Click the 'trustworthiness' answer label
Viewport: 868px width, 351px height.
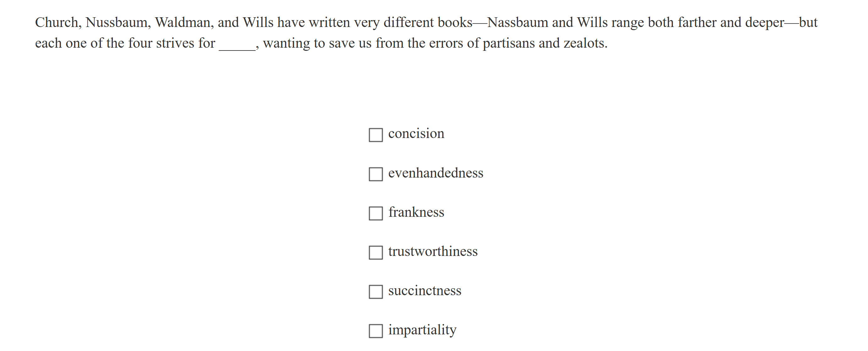pyautogui.click(x=433, y=251)
